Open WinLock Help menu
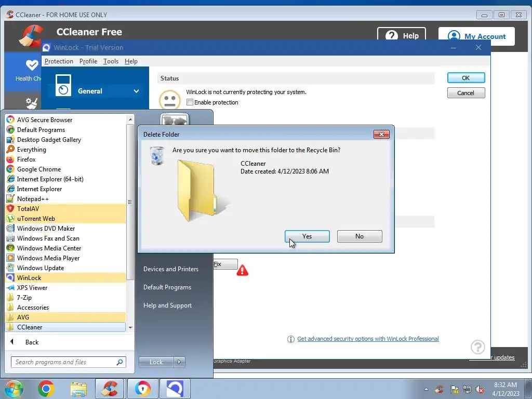This screenshot has height=399, width=532. coord(131,61)
